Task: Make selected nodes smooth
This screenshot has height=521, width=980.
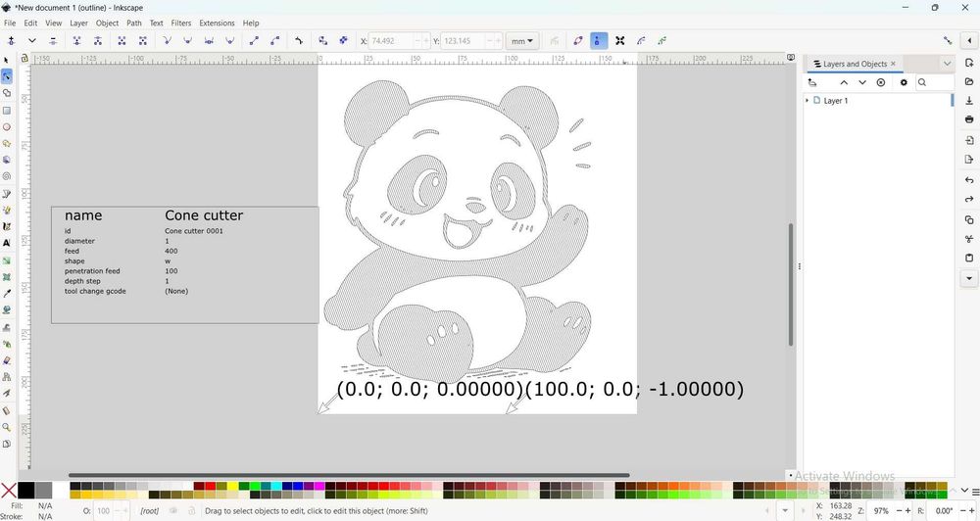Action: (x=187, y=40)
